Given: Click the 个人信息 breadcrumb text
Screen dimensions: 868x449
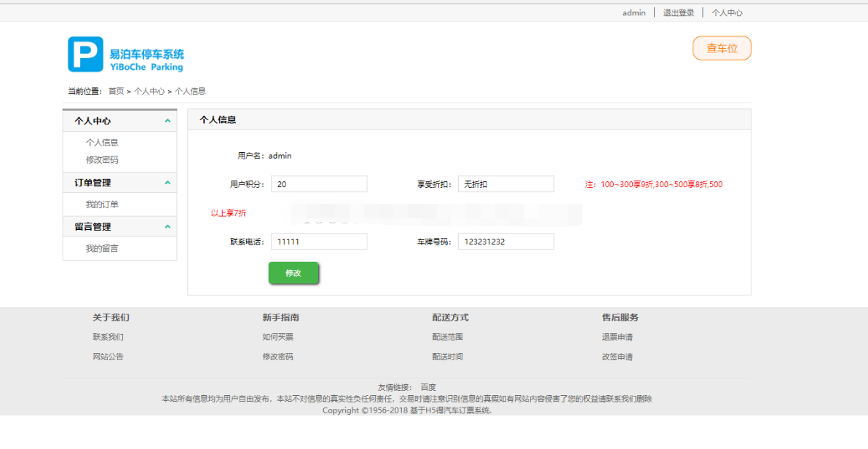Looking at the screenshot, I should click(191, 91).
